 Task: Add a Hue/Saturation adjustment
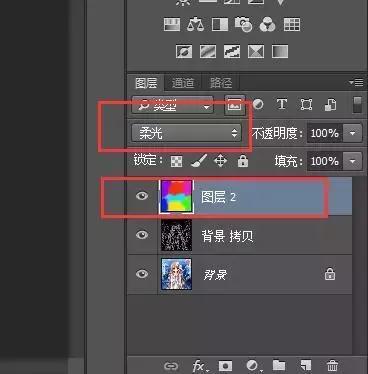tap(172, 25)
